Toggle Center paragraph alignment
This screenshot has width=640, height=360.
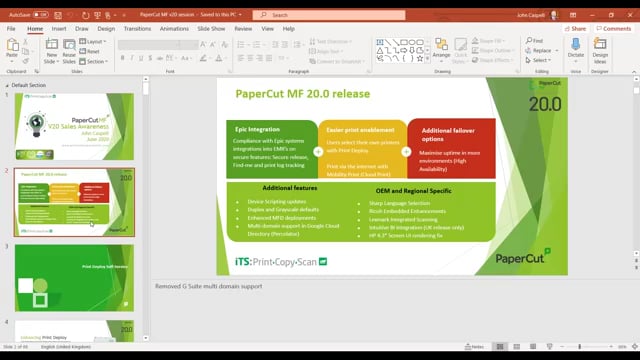(x=250, y=58)
